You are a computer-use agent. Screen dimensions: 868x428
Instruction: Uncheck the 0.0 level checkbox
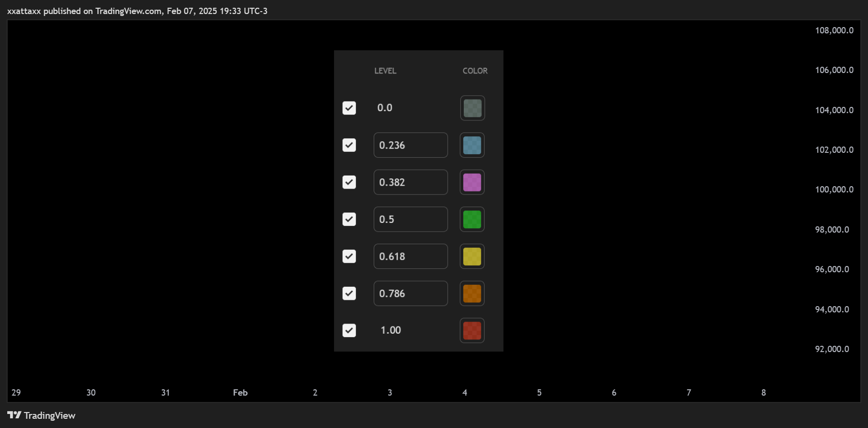point(349,108)
